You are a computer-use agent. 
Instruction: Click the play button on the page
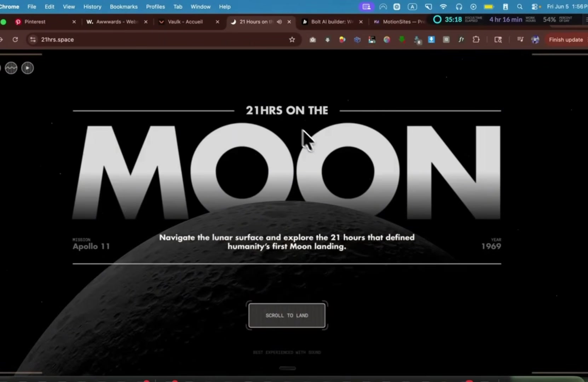click(28, 68)
